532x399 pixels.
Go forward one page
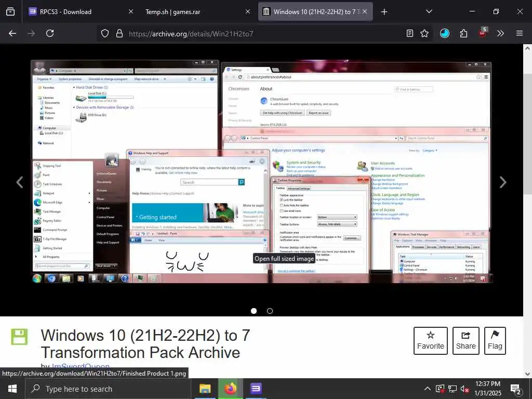pyautogui.click(x=31, y=33)
